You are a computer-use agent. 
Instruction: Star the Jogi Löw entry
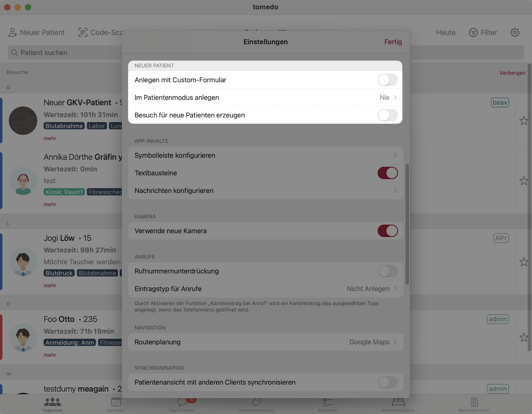(524, 262)
